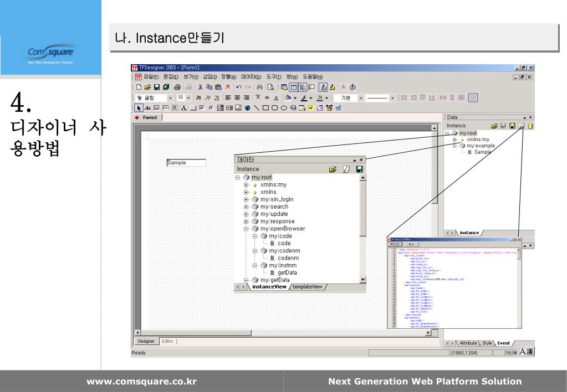Select the diagonal line drawing tool
Image resolution: width=567 pixels, height=392 pixels.
pyautogui.click(x=257, y=107)
